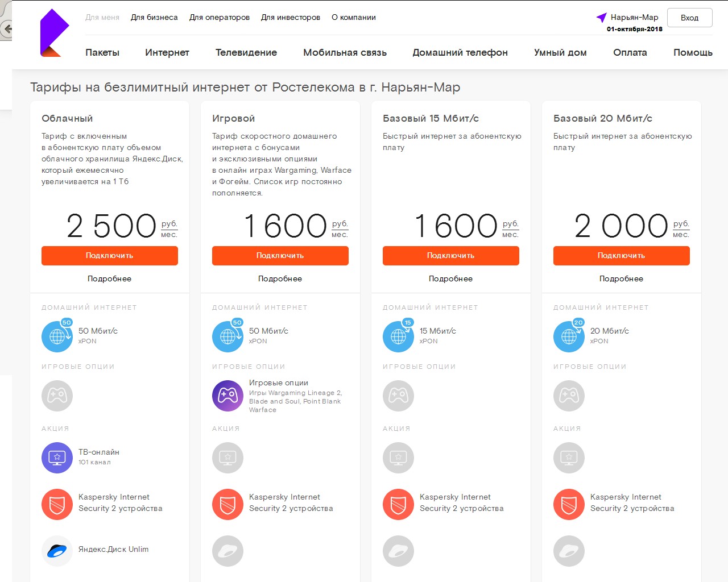Click the grey gamepad icon in Облачный card
Image resolution: width=728 pixels, height=582 pixels.
[x=57, y=396]
